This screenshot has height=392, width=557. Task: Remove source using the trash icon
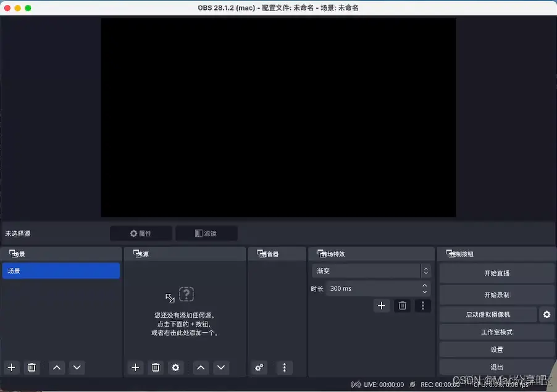(x=156, y=367)
